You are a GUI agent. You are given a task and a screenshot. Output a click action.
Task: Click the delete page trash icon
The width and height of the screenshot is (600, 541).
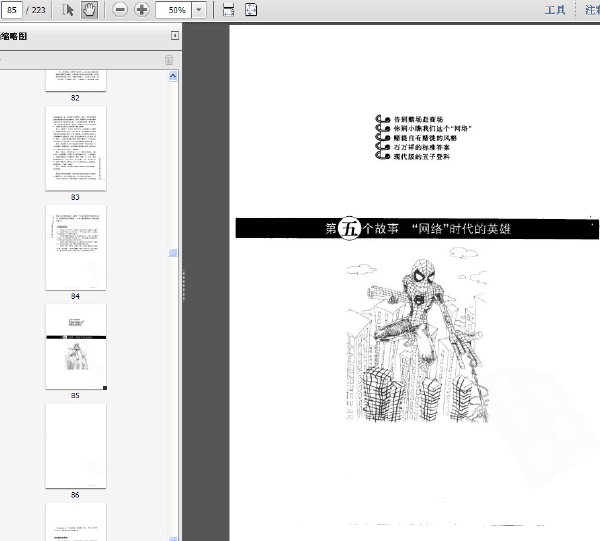point(169,60)
